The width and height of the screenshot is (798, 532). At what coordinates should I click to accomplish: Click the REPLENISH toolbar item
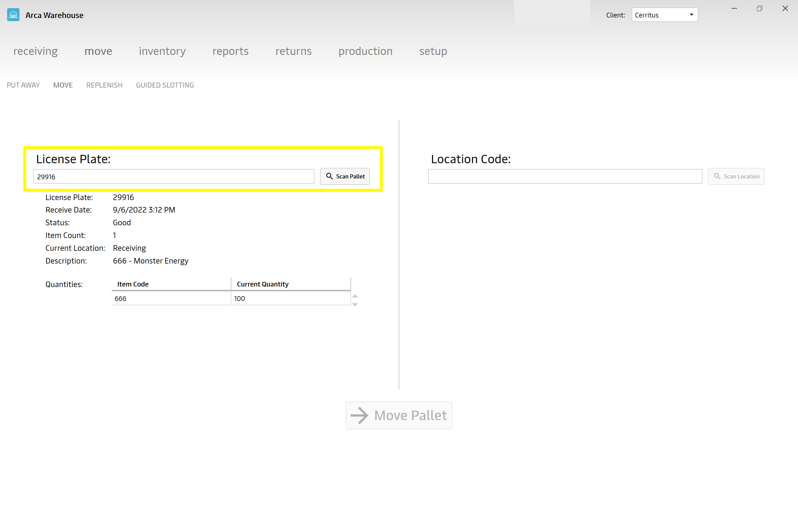pos(104,85)
